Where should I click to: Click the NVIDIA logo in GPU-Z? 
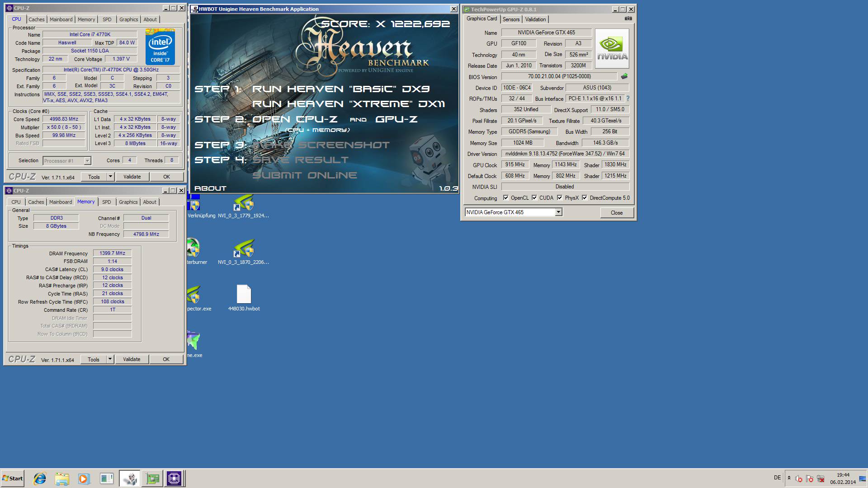click(612, 48)
